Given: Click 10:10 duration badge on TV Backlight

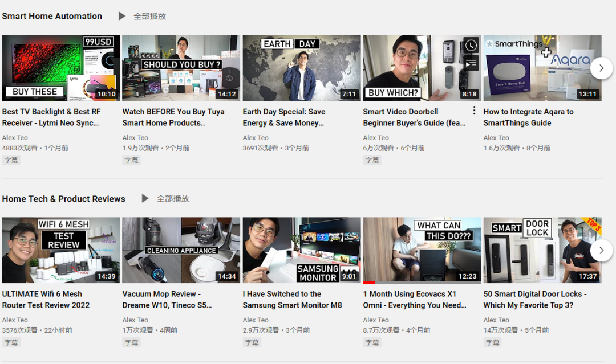Looking at the screenshot, I should coord(107,94).
